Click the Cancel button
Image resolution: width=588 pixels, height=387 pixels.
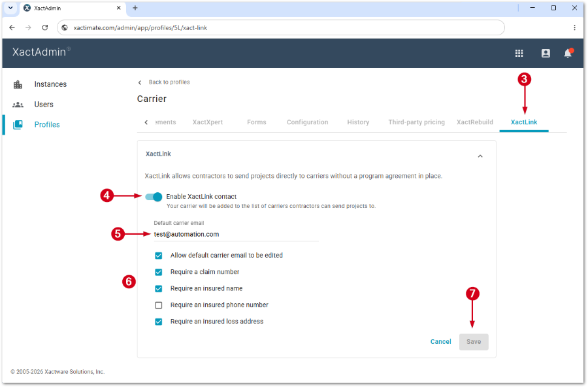tap(440, 342)
